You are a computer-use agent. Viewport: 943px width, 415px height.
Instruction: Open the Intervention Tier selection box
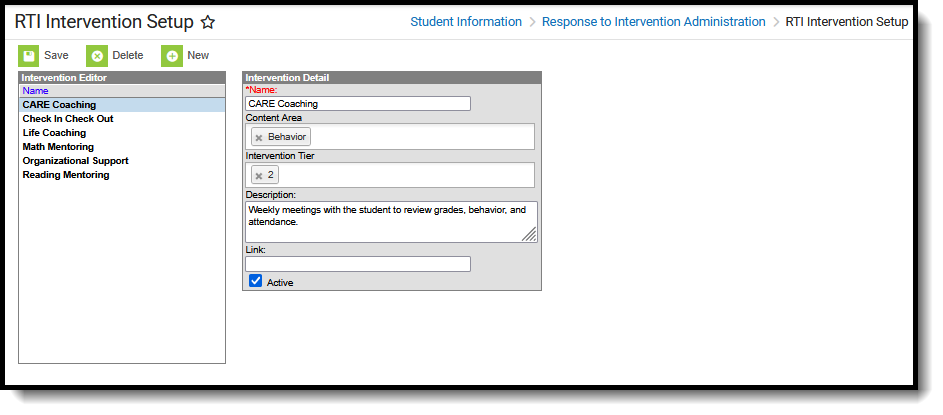(x=420, y=175)
